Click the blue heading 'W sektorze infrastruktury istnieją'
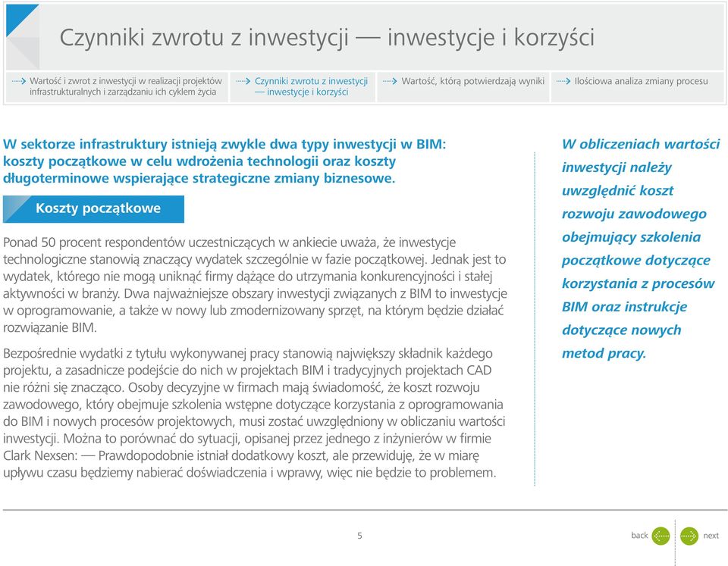The image size is (728, 566). [x=224, y=161]
